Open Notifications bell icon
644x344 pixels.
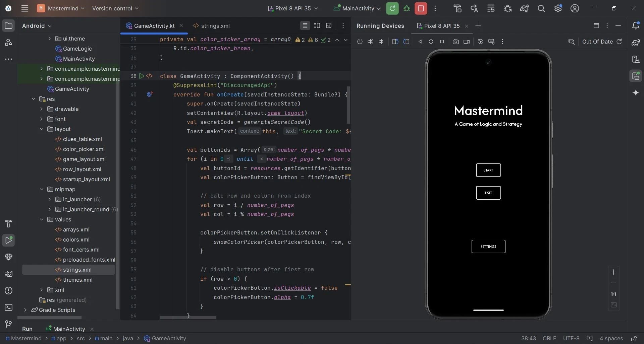(636, 25)
